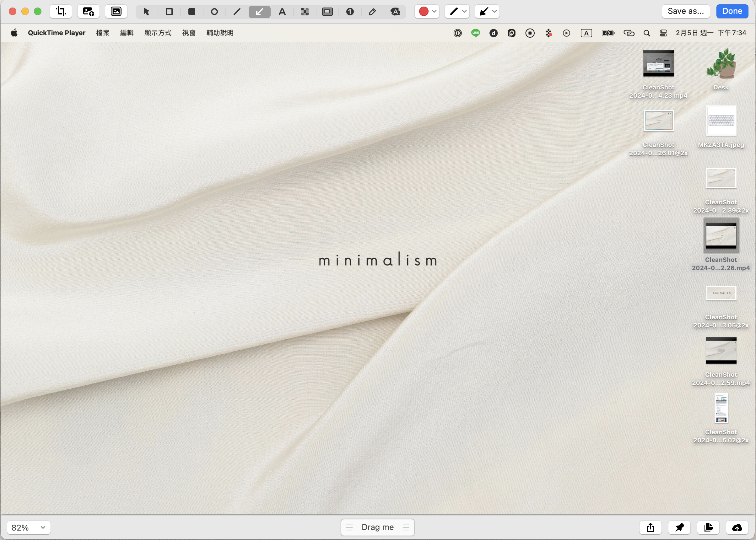Upload the capture to cloud

[737, 527]
